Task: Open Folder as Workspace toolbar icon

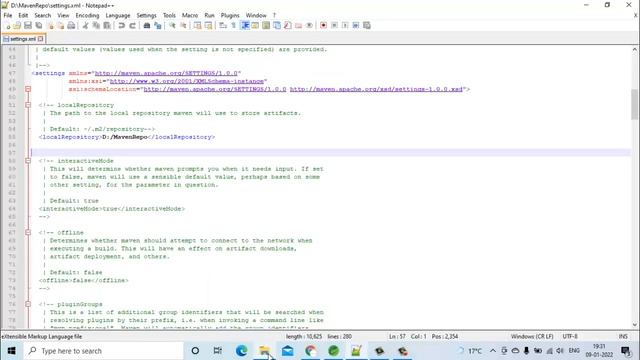Action: pyautogui.click(x=298, y=25)
